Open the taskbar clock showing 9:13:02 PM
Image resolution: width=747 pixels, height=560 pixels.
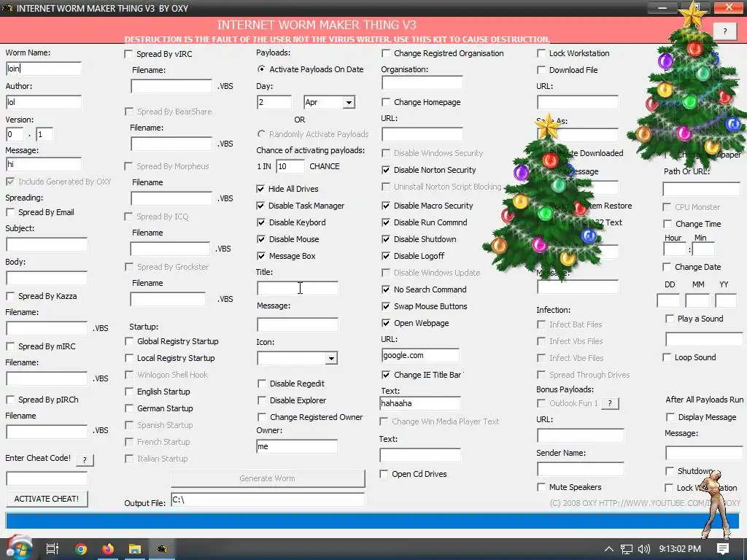click(x=680, y=549)
